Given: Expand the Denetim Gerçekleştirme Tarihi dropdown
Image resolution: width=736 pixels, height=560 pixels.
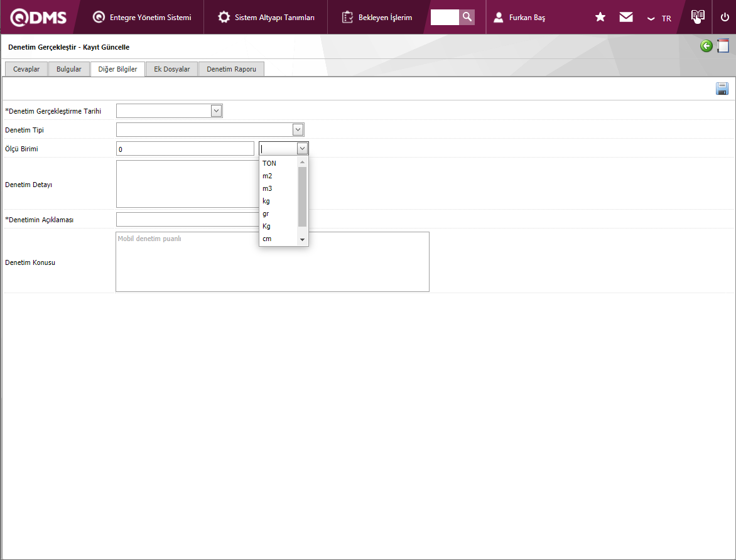Looking at the screenshot, I should 216,111.
